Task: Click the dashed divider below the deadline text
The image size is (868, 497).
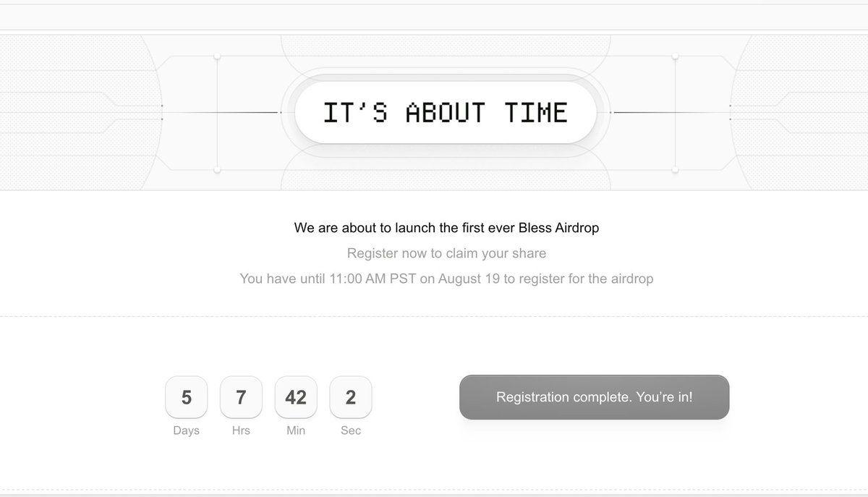Action: [434, 316]
